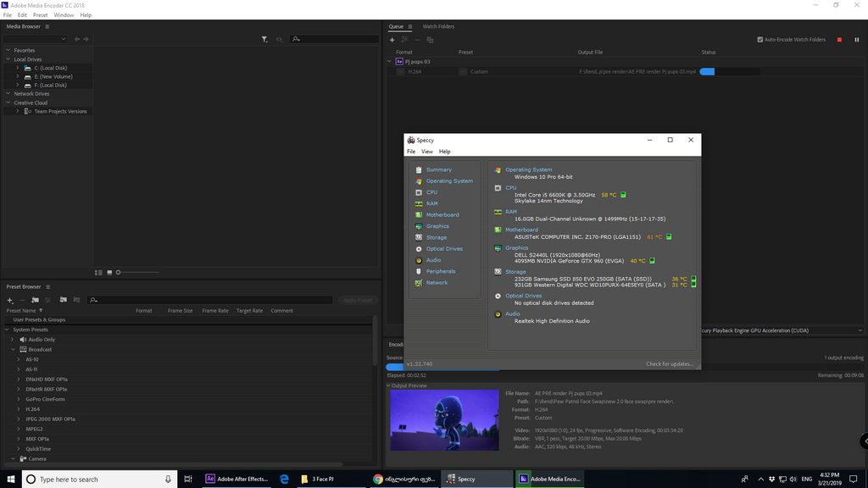The width and height of the screenshot is (868, 488).
Task: Click the Preset Browser search field
Action: coord(212,300)
